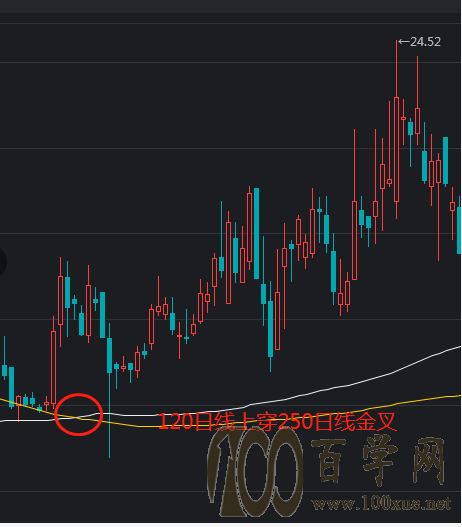
Task: Click the dark half-circle button on left edge
Action: 3,261
